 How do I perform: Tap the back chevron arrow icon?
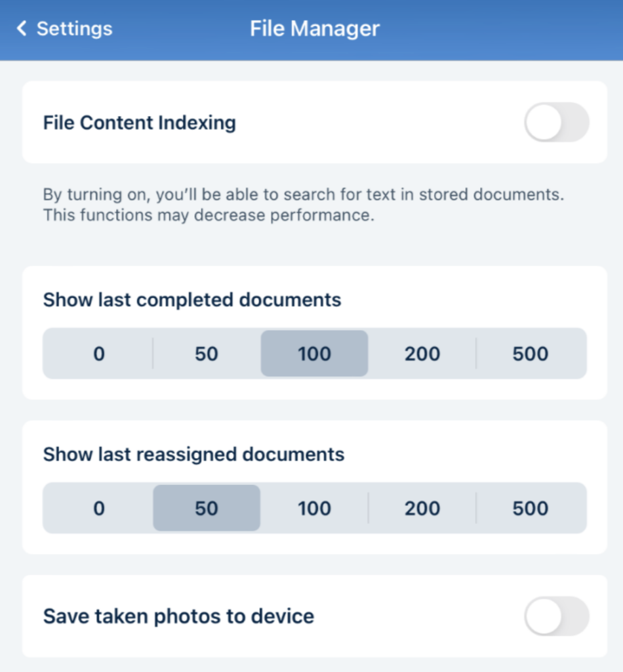pyautogui.click(x=22, y=29)
